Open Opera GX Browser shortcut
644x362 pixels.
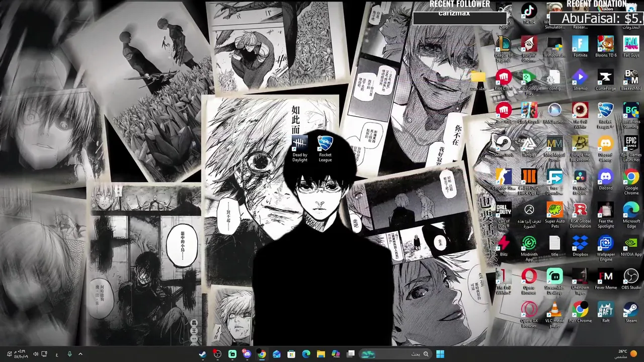[x=529, y=315]
